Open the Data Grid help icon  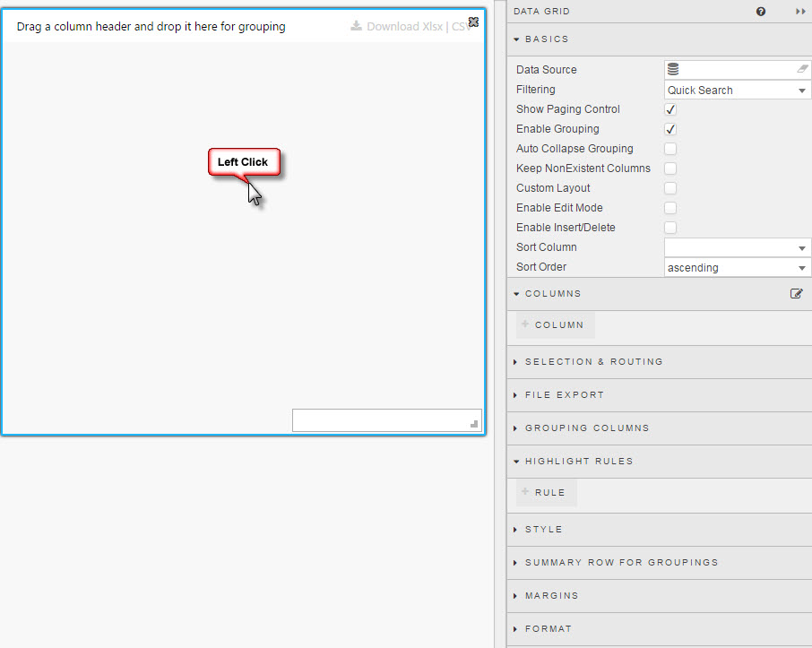[x=760, y=11]
